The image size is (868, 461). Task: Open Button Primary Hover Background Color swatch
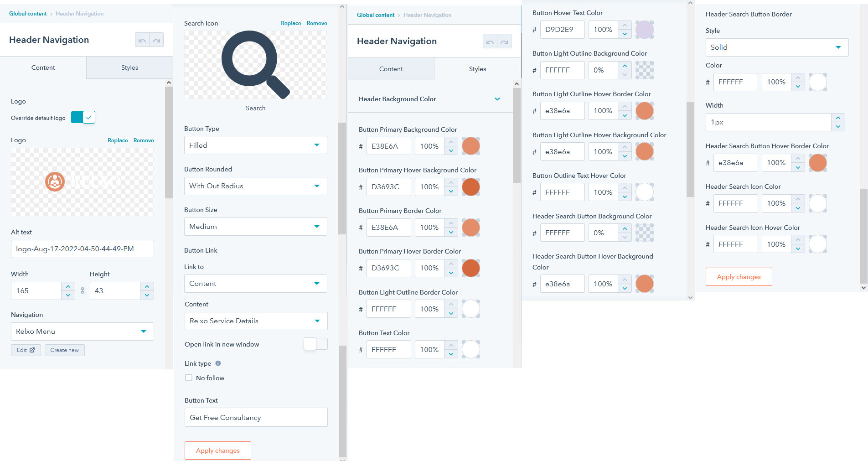(x=471, y=187)
